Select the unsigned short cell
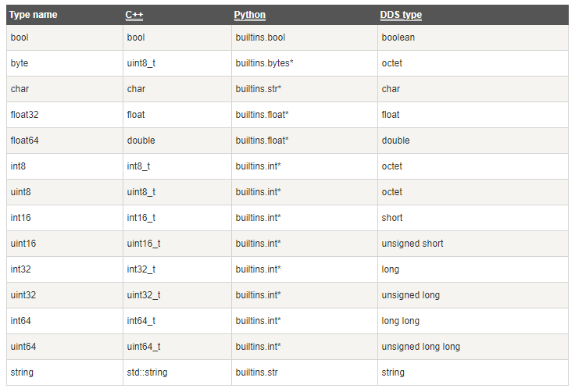 (x=412, y=244)
